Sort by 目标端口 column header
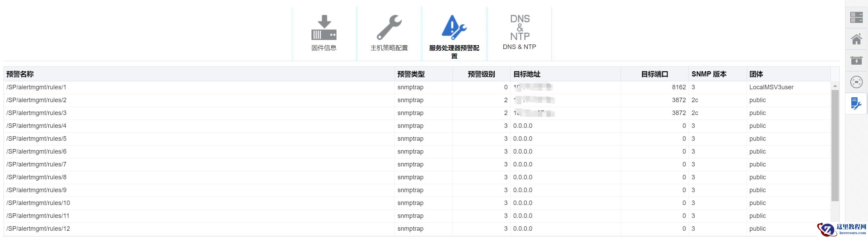This screenshot has width=868, height=237. (x=655, y=74)
